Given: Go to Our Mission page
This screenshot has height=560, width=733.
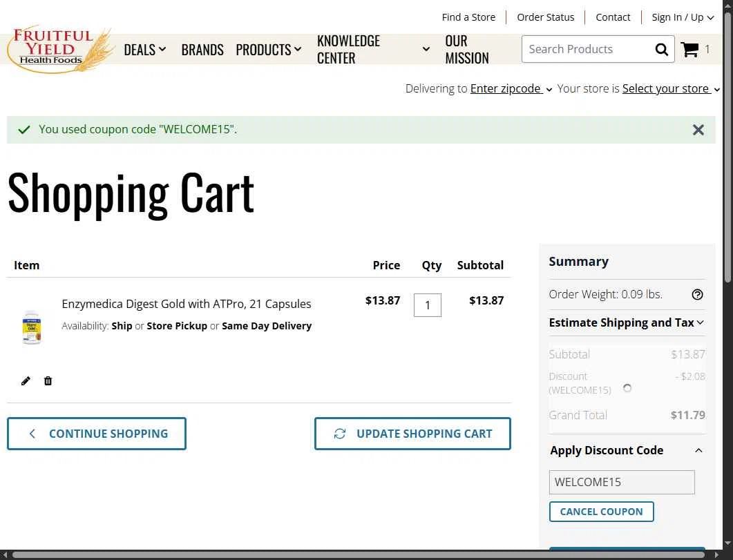Looking at the screenshot, I should [x=466, y=50].
